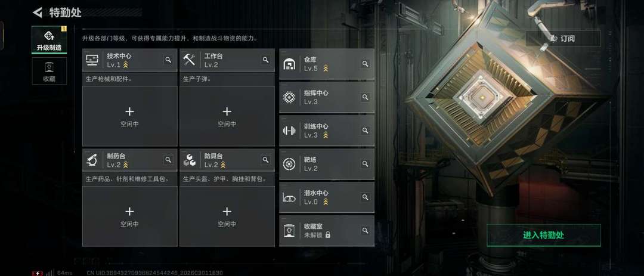This screenshot has height=276, width=644.
Task: Click the upgrade arrows on 技术中心
Action: (126, 65)
